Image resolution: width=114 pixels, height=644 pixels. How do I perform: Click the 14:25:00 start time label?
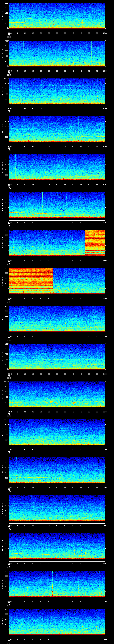(9, 450)
